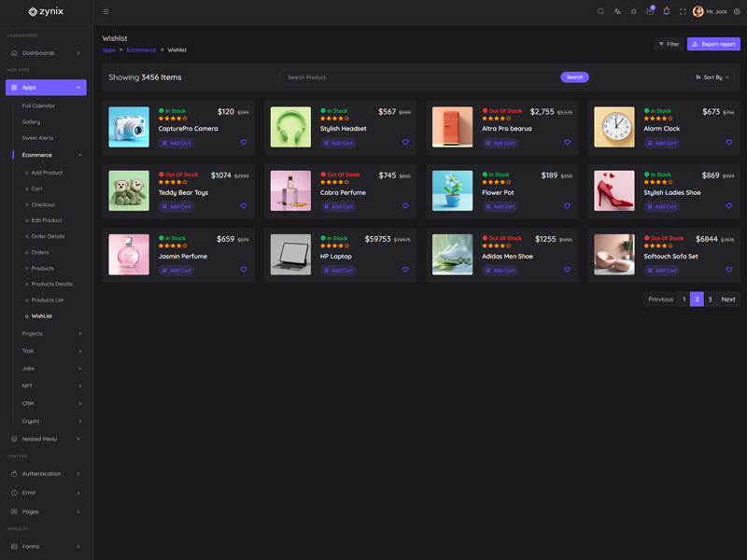
Task: Expand the Authentication sidebar section
Action: [46, 474]
